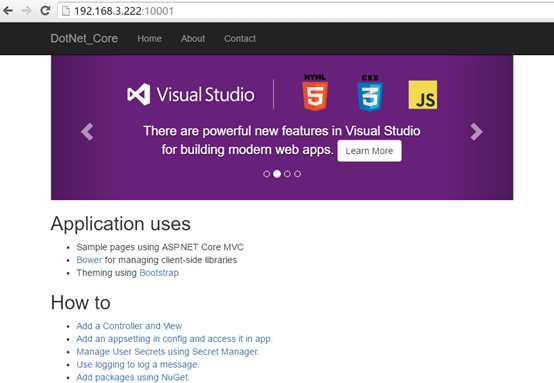Click the DotNet_Core brand title
Image resolution: width=554 pixels, height=383 pixels.
point(84,39)
